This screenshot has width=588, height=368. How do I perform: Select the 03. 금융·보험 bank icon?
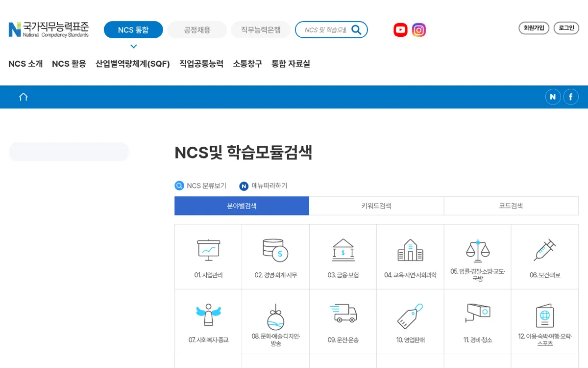343,250
